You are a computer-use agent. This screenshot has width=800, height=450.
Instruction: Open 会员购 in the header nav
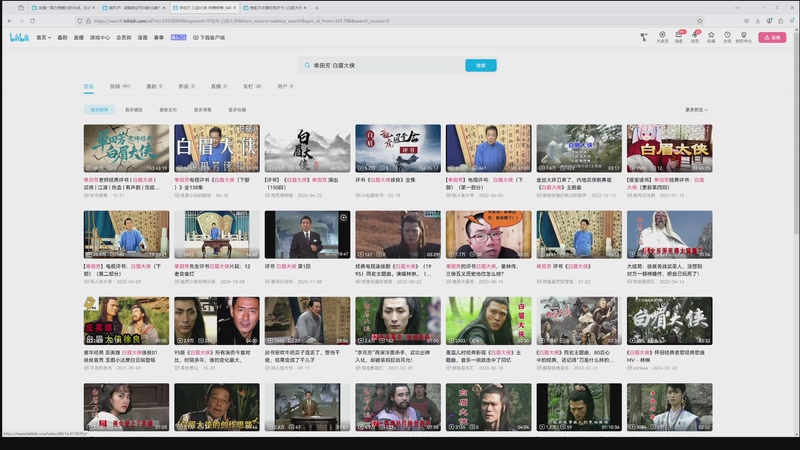point(123,37)
